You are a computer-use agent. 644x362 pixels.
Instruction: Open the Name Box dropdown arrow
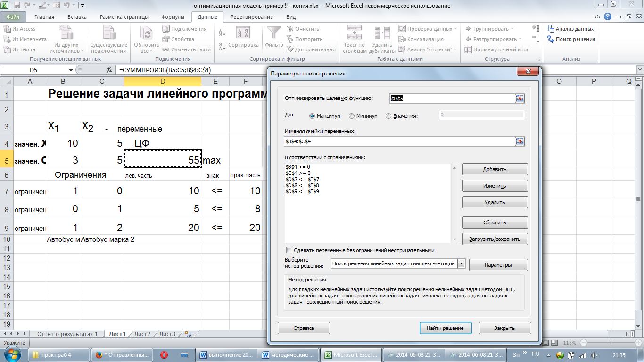click(x=71, y=70)
